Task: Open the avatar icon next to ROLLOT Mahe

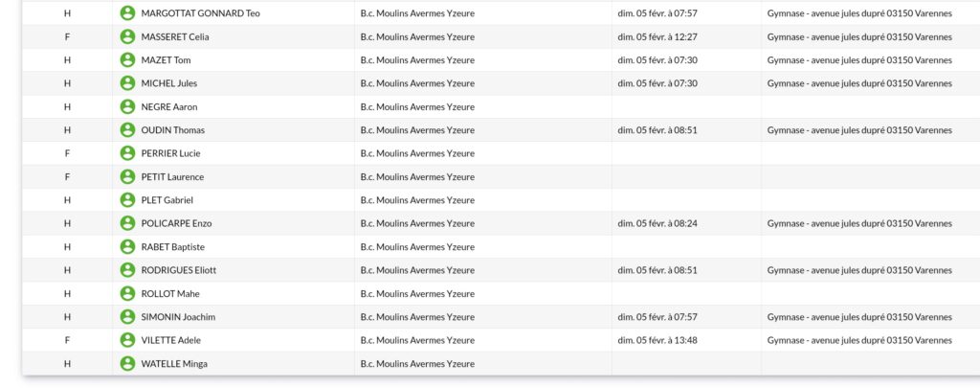Action: pyautogui.click(x=127, y=293)
